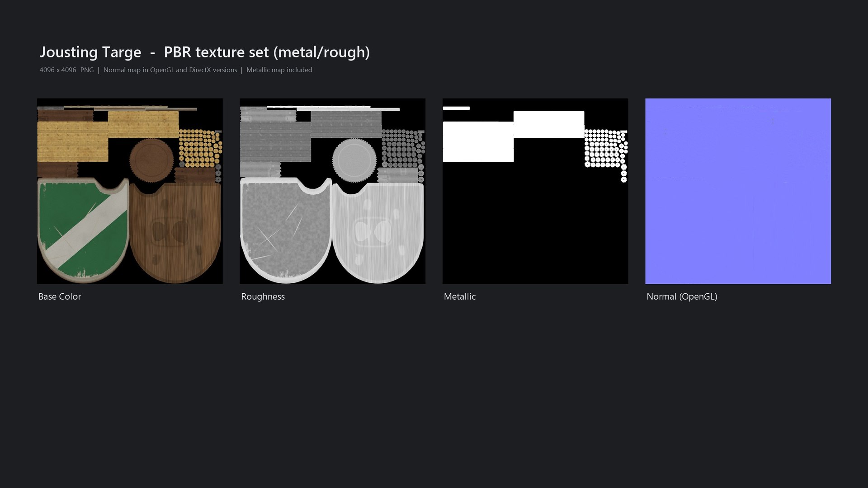
Task: Click the 'Metallic' caption
Action: pos(460,296)
